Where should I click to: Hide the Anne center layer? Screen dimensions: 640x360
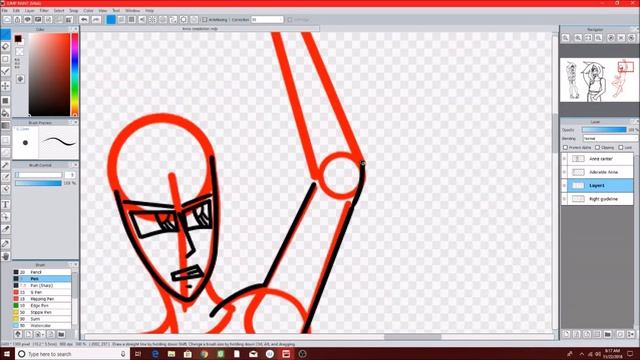(x=564, y=159)
